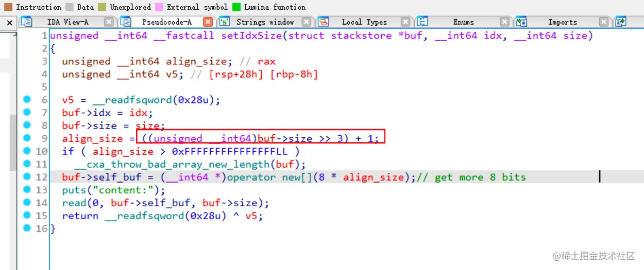Screen dimensions: 644x270
Task: Click the Lumina function green swatch
Action: click(x=236, y=7)
